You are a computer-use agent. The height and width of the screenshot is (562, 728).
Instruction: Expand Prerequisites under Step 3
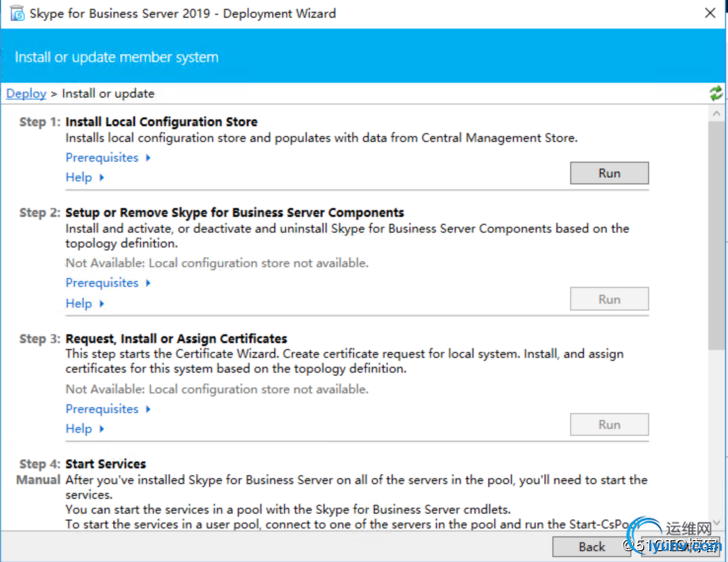[x=108, y=409]
